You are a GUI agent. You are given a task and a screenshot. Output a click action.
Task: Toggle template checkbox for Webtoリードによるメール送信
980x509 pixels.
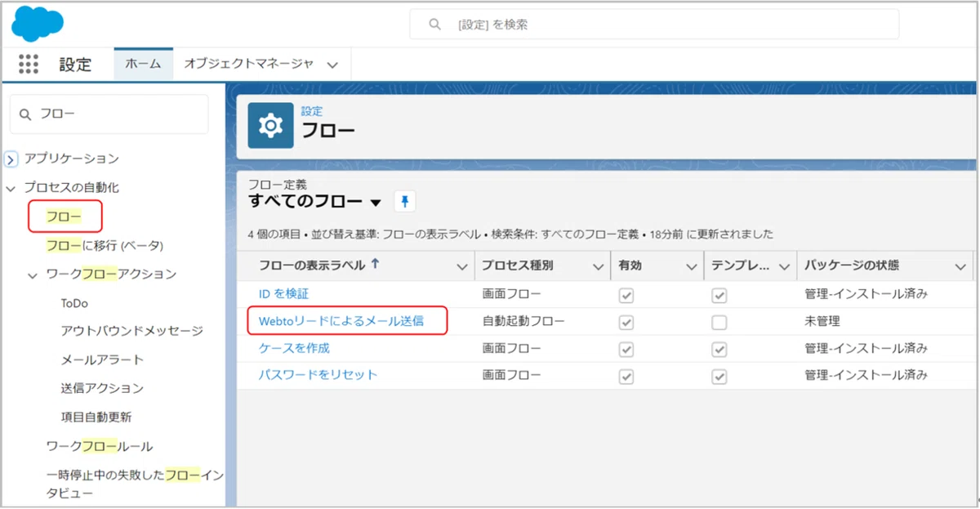point(719,322)
